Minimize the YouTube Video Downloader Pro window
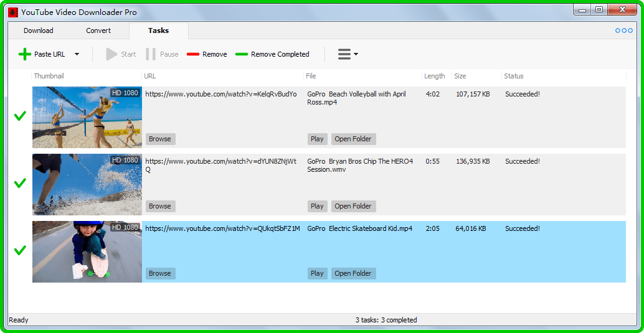Screen dimensions: 644x333 583,10
